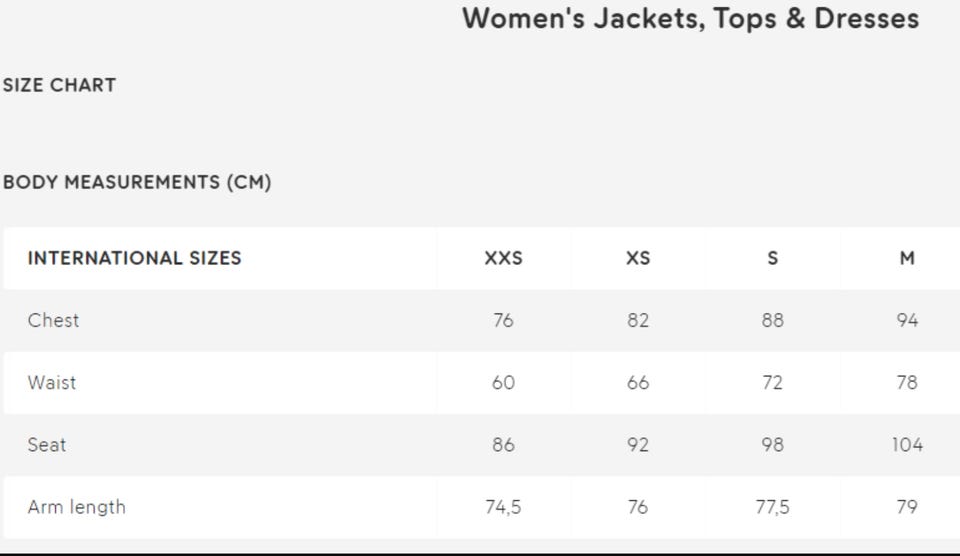Select the INTERNATIONAL SIZES column header
Image resolution: width=960 pixels, height=556 pixels.
click(134, 258)
